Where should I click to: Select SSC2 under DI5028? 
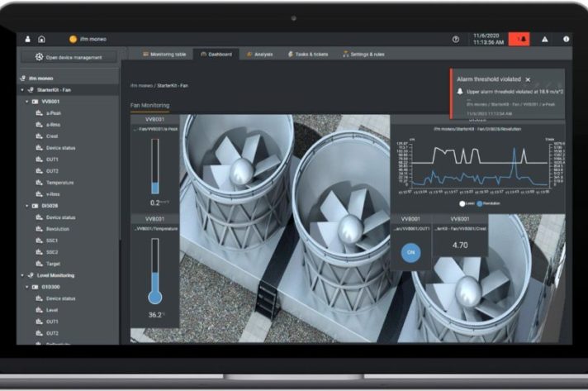[x=52, y=252]
